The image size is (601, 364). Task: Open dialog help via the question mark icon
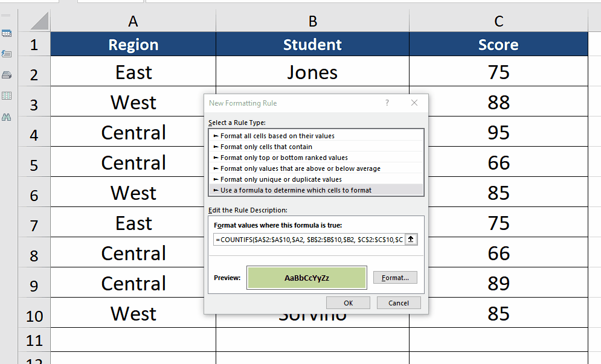click(387, 103)
